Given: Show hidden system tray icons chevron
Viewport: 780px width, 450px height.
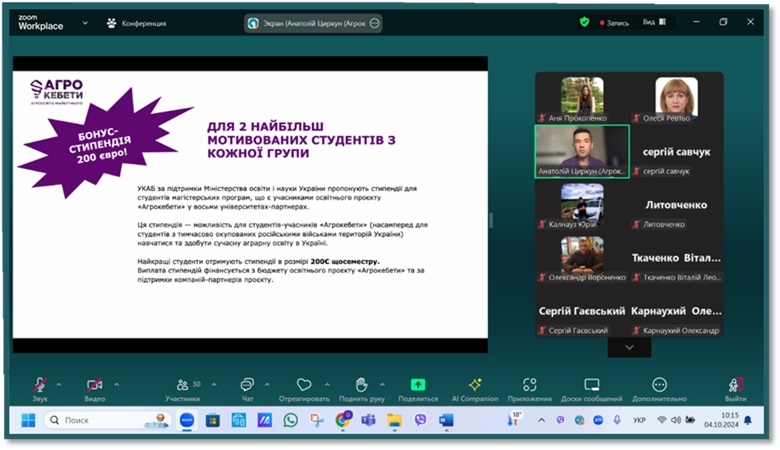Looking at the screenshot, I should (542, 420).
